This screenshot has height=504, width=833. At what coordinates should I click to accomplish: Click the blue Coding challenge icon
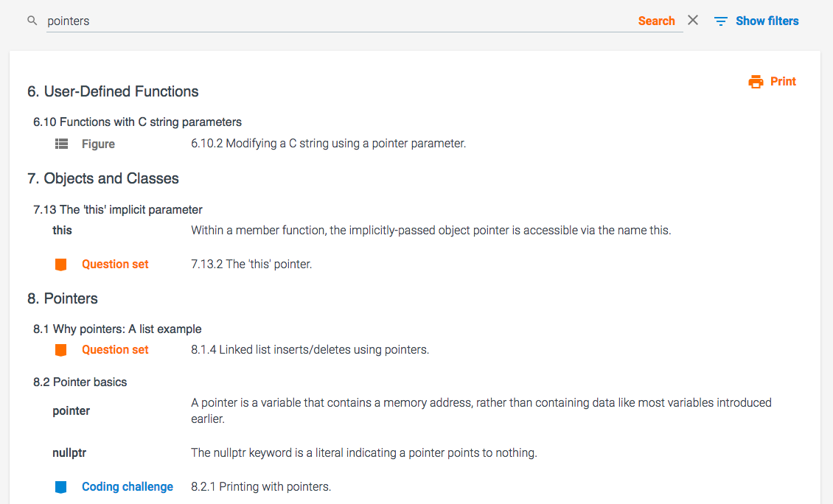tap(61, 487)
